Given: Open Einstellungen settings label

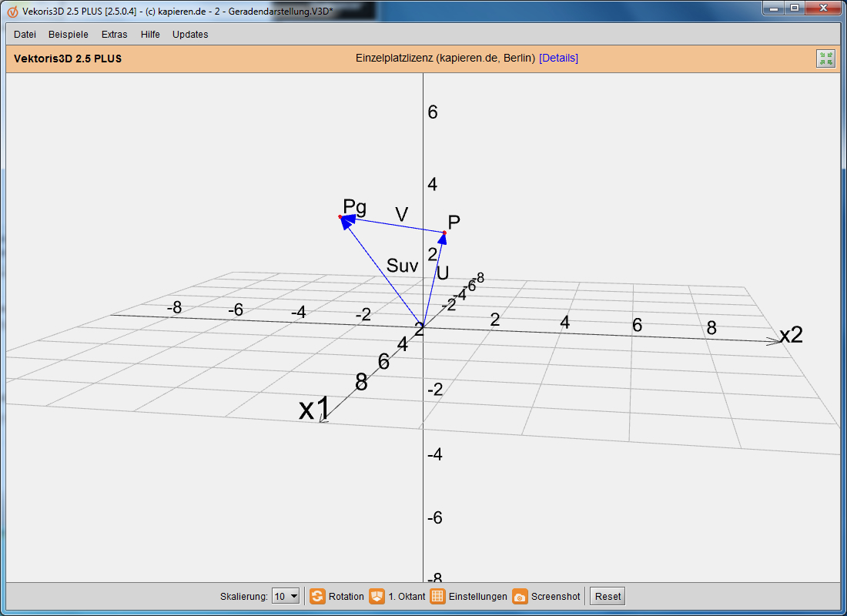Looking at the screenshot, I should (x=478, y=597).
